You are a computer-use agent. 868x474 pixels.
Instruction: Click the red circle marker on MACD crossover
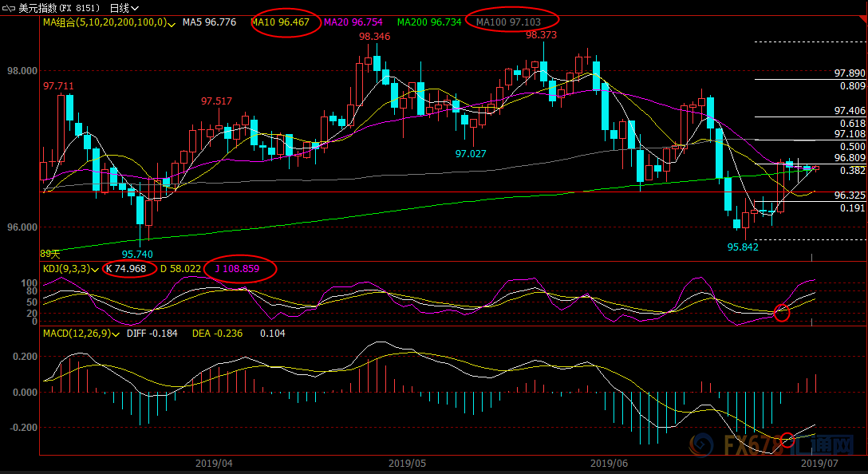coord(787,439)
